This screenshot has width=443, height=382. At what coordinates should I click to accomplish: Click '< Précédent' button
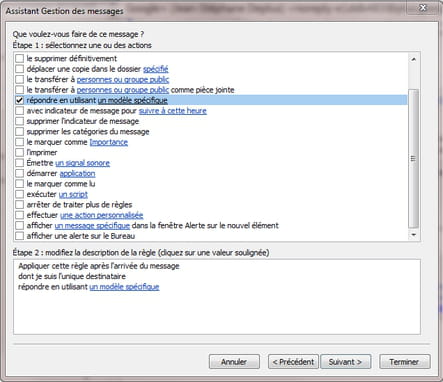click(293, 362)
